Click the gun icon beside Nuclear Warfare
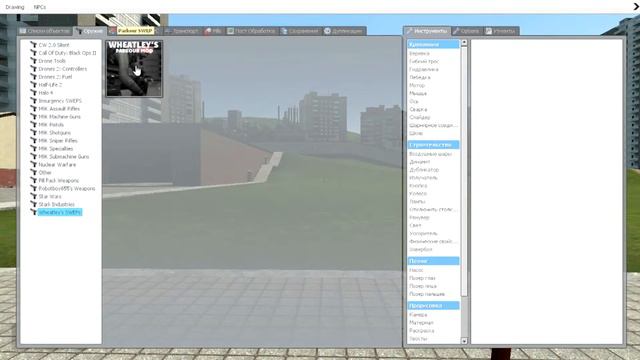640x360 pixels. (33, 164)
